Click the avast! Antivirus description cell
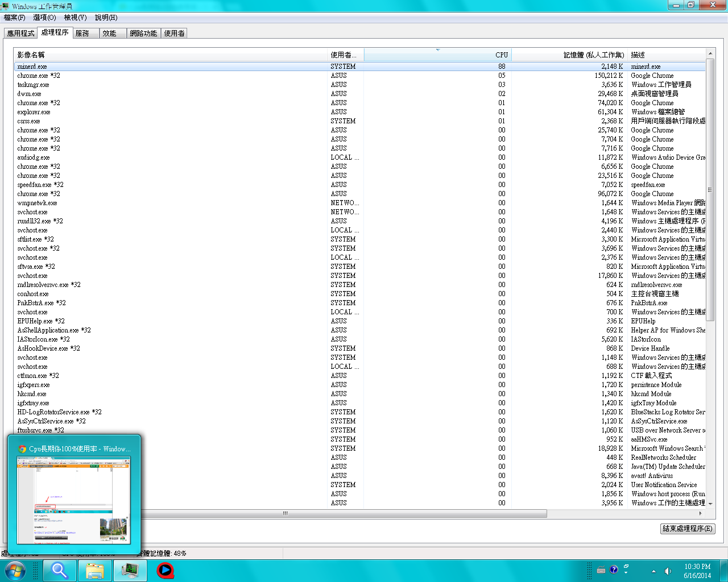This screenshot has height=582, width=728. [652, 476]
